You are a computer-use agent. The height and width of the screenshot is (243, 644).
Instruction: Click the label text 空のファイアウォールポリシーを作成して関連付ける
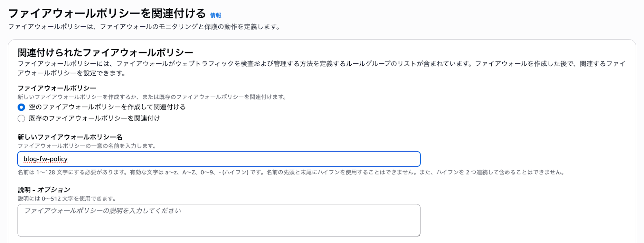pyautogui.click(x=107, y=107)
